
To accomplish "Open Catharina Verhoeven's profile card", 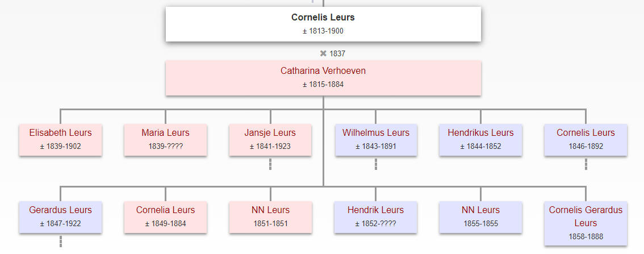I will [x=323, y=78].
